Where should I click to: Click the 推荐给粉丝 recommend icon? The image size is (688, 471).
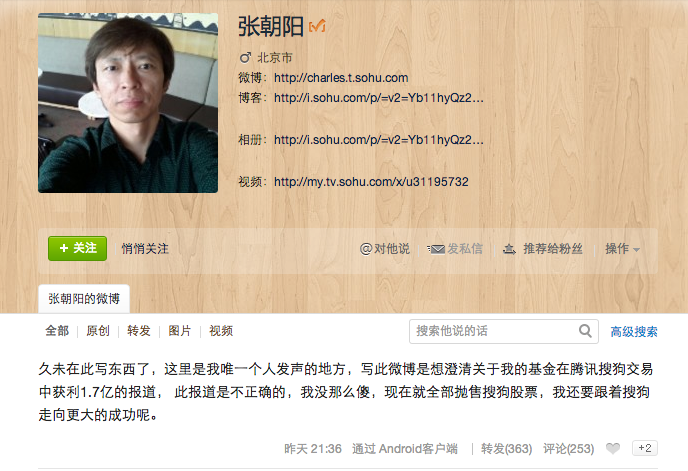tap(509, 249)
